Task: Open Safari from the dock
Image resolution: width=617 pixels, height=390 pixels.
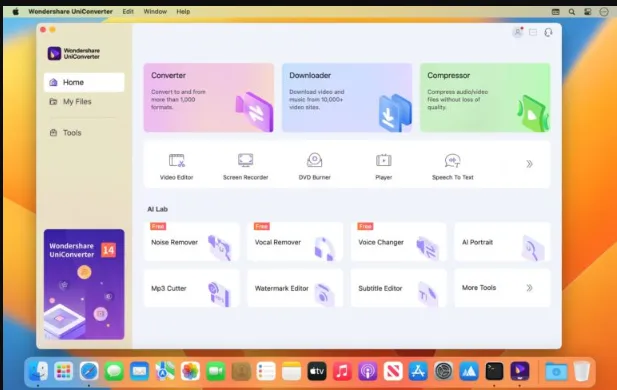Action: (89, 371)
